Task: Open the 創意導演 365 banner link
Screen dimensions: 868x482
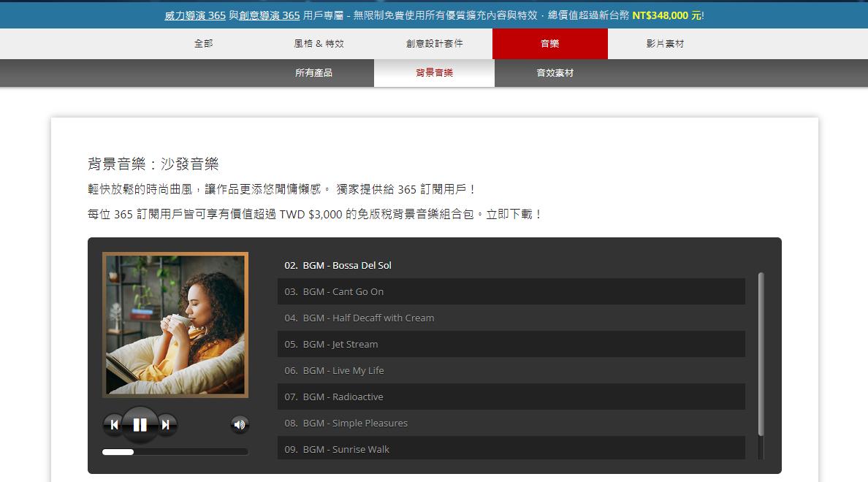Action: pos(270,15)
